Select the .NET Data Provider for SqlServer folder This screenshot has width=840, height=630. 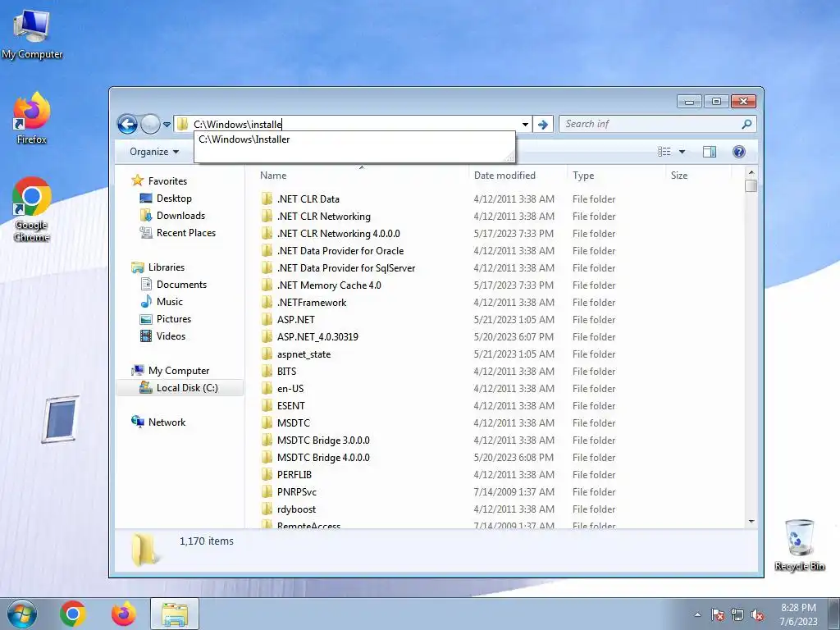[x=346, y=268]
